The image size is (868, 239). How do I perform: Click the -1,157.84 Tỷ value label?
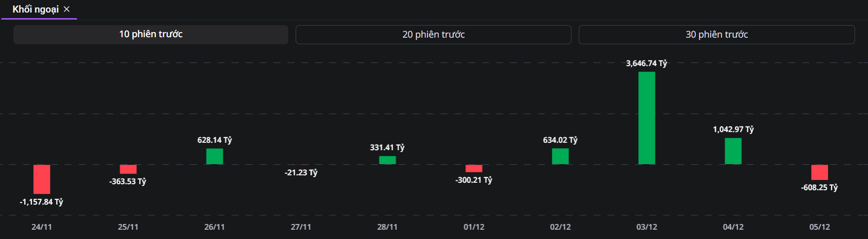(41, 202)
